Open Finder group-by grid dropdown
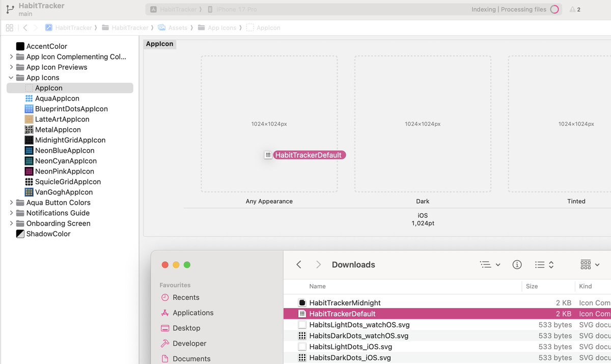 pos(590,265)
